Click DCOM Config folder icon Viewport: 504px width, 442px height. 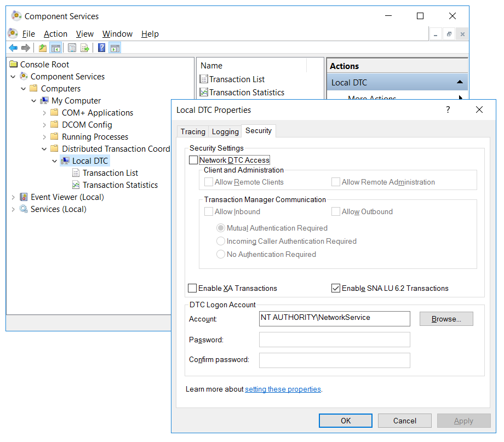55,124
